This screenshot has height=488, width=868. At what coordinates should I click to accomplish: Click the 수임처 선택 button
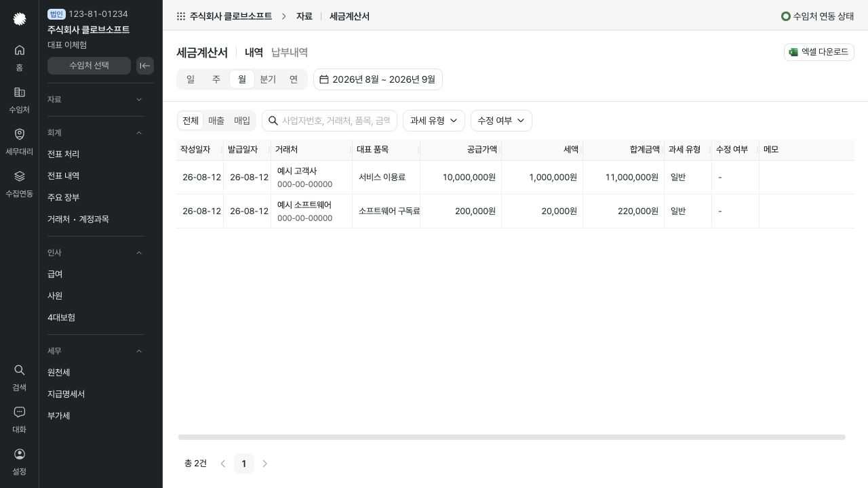coord(89,66)
